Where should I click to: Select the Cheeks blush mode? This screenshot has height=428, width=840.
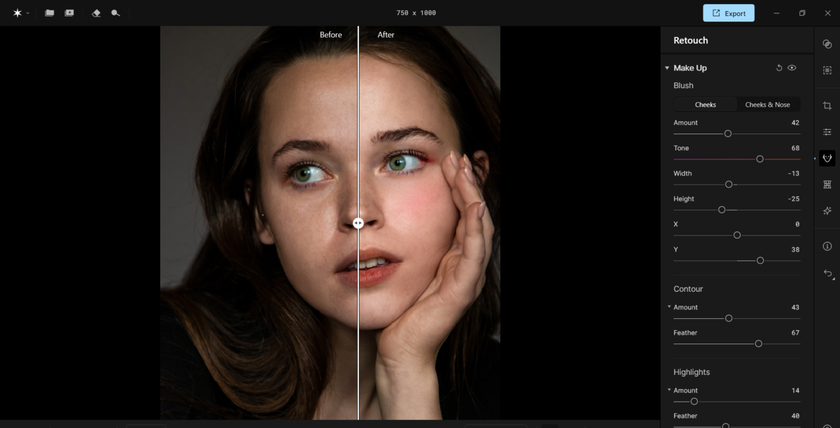[705, 104]
